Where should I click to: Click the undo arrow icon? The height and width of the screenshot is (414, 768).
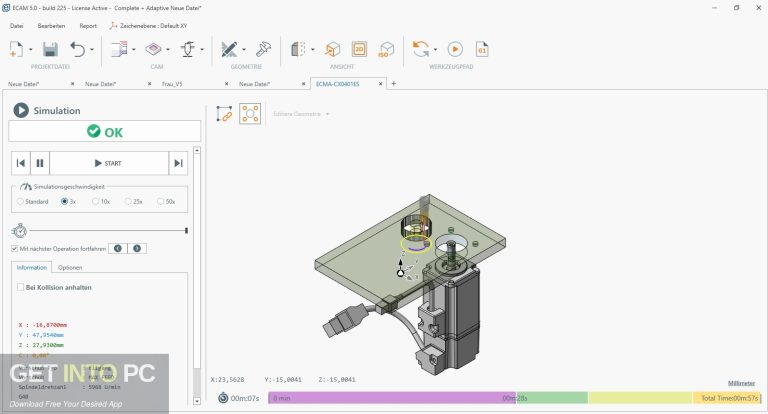tap(79, 49)
